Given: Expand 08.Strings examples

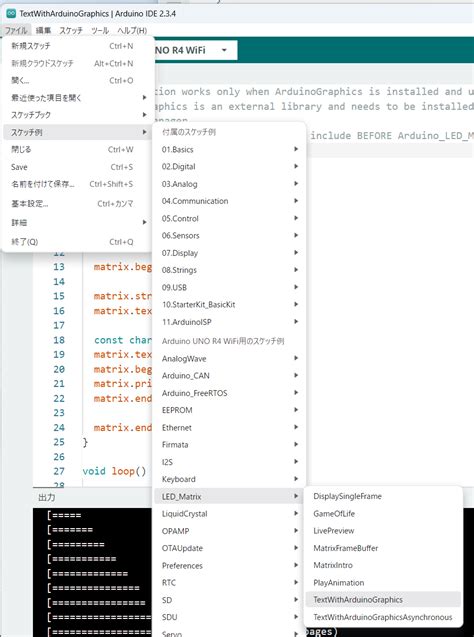Looking at the screenshot, I should [229, 270].
